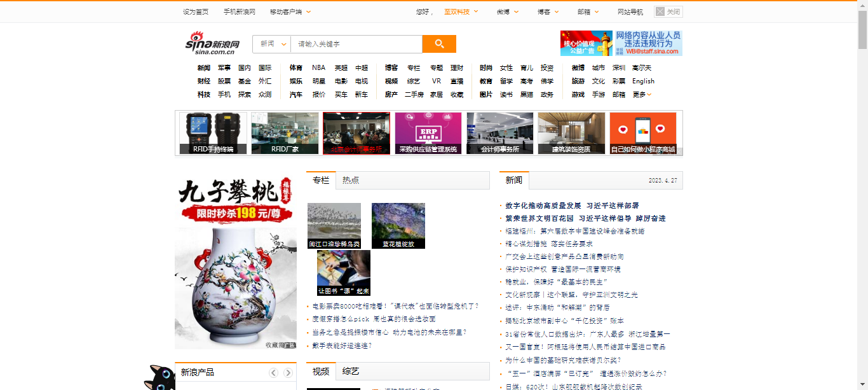Focus the 请输入关键字 search field
868x390 pixels.
pos(356,44)
